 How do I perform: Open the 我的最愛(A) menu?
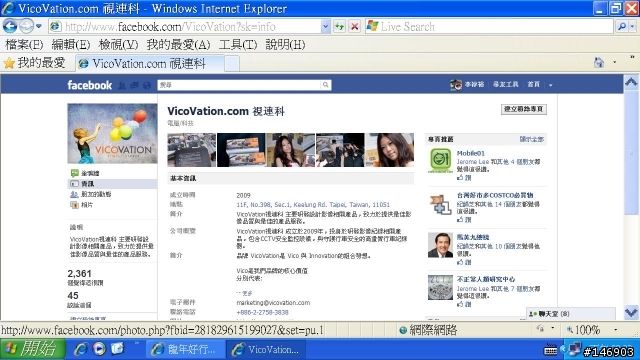(x=178, y=44)
